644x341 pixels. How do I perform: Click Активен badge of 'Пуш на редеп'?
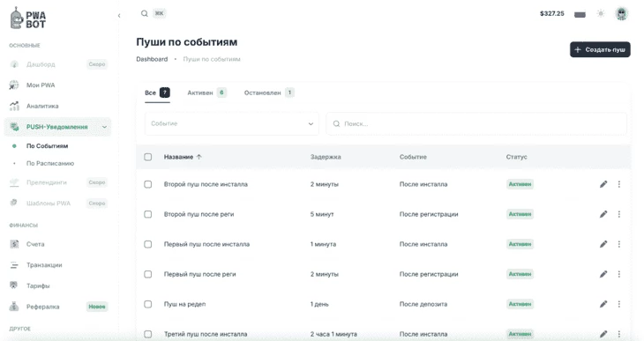[520, 304]
